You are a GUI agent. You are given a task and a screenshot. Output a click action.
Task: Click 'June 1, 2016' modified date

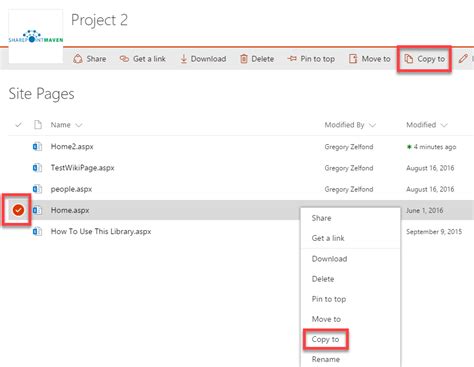[x=424, y=210]
